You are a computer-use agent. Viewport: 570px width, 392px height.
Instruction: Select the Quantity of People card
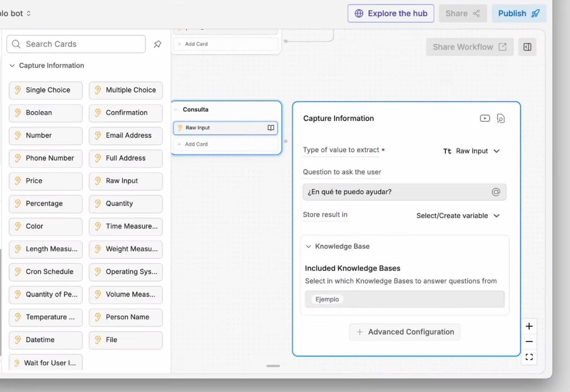click(x=46, y=295)
